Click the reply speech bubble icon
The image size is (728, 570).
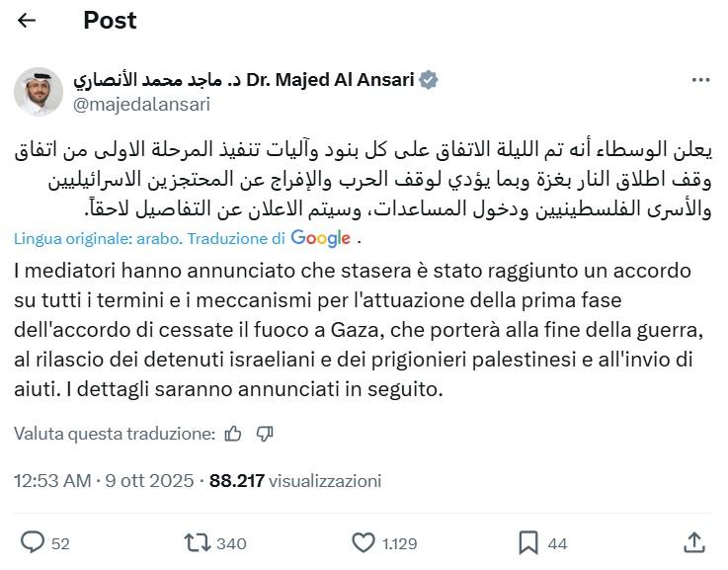coord(33,542)
